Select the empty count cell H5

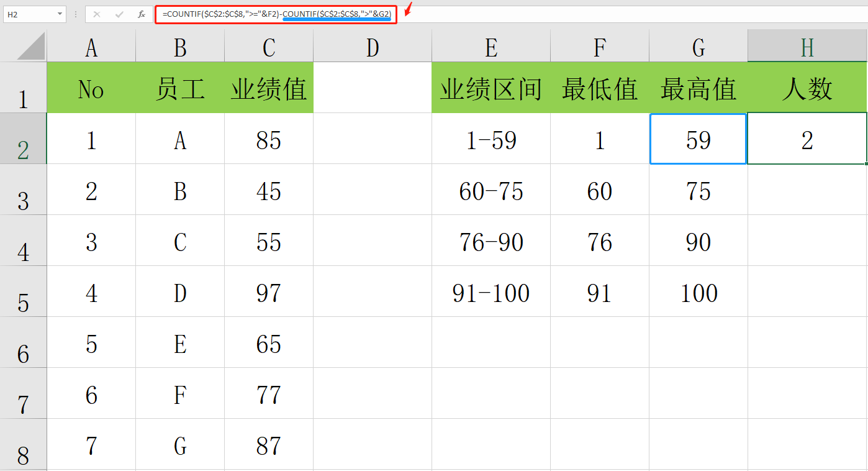point(807,291)
